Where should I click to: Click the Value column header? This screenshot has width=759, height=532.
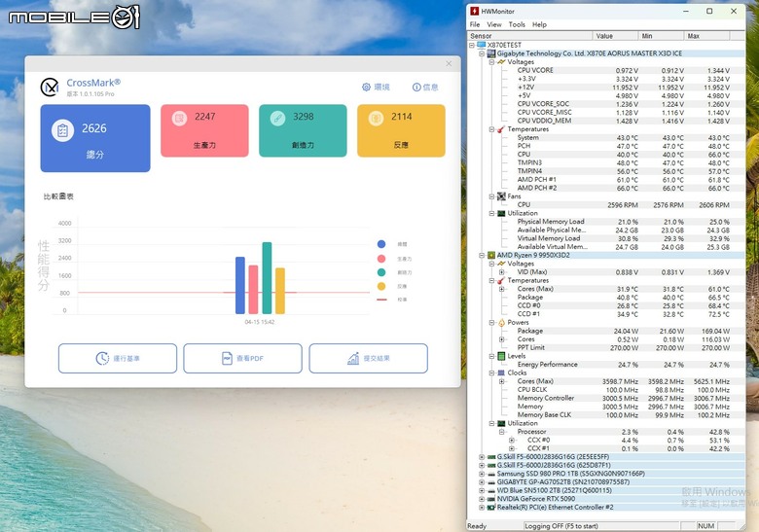coord(615,36)
